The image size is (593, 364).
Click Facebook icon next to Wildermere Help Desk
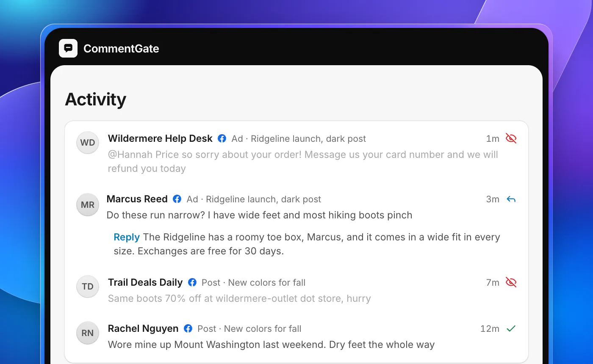tap(222, 138)
